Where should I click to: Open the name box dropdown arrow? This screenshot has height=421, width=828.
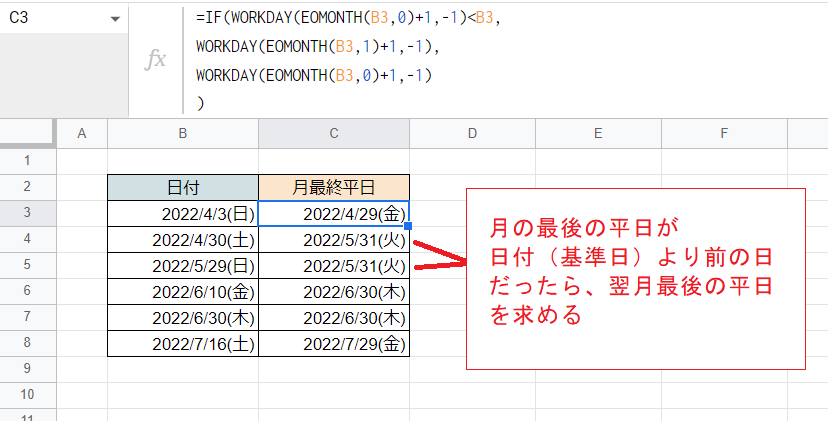point(115,19)
